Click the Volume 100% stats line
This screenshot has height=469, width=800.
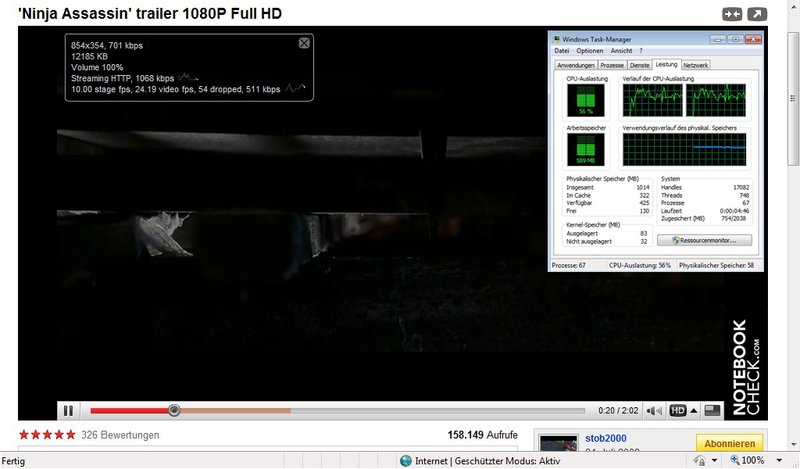point(97,67)
